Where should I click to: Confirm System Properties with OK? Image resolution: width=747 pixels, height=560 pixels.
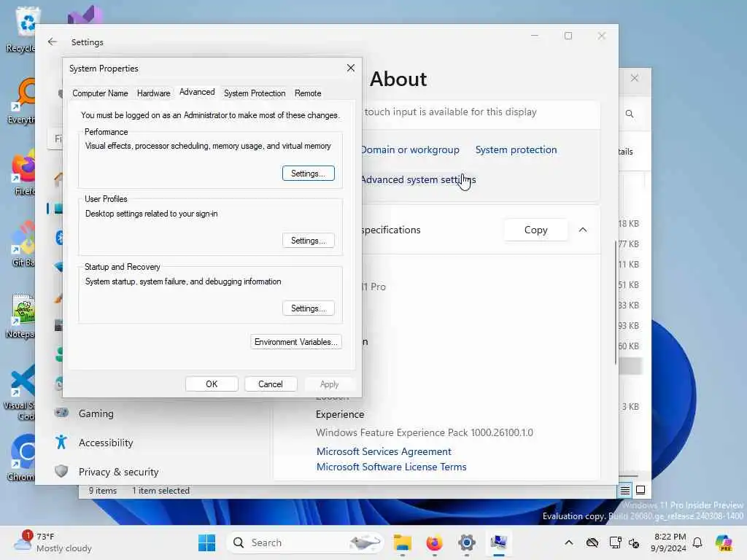pyautogui.click(x=212, y=384)
